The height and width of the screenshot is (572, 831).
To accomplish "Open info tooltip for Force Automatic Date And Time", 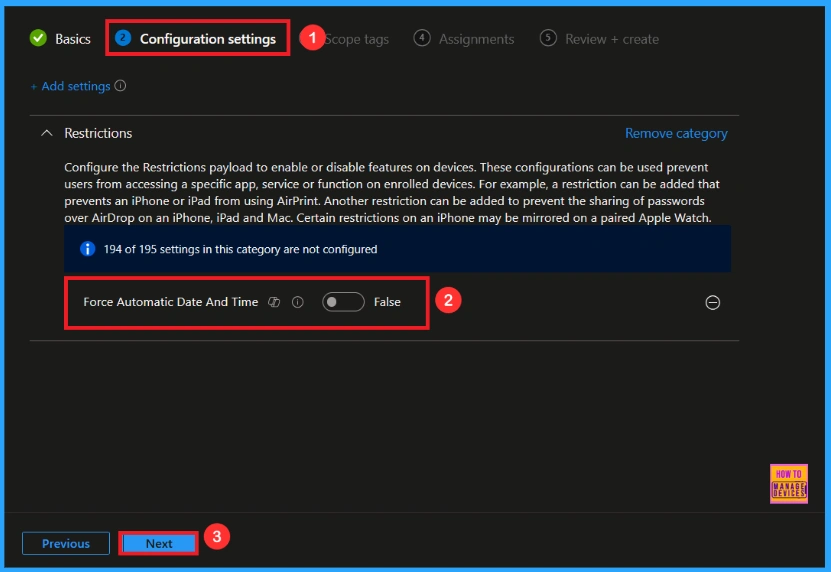I will click(298, 302).
